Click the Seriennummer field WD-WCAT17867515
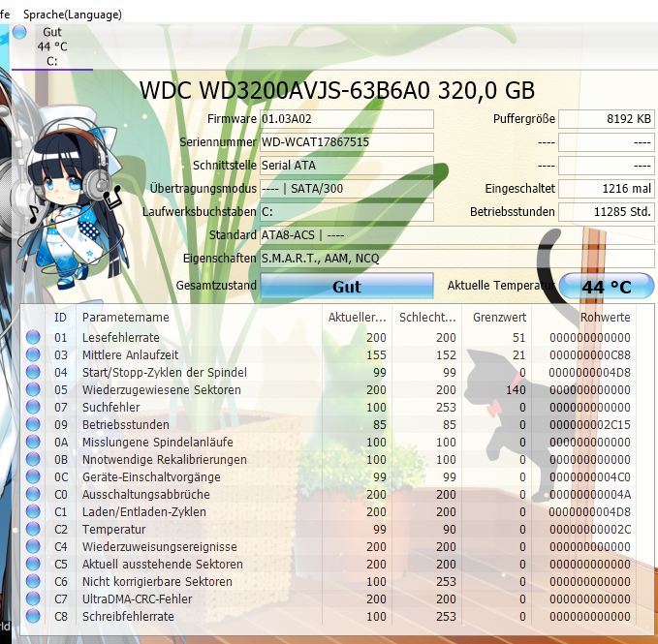The height and width of the screenshot is (644, 658). point(347,142)
